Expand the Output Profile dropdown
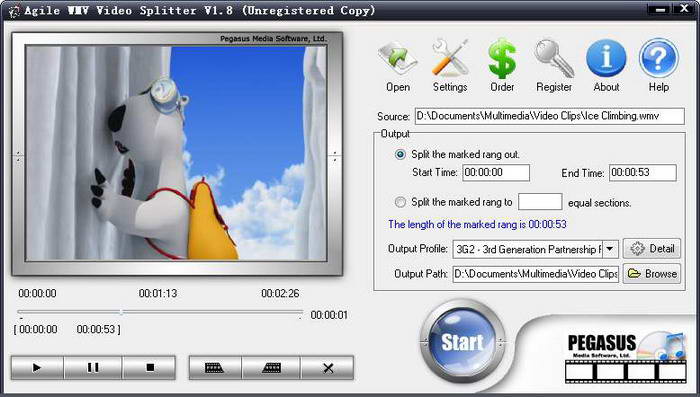The width and height of the screenshot is (700, 397). pos(610,249)
